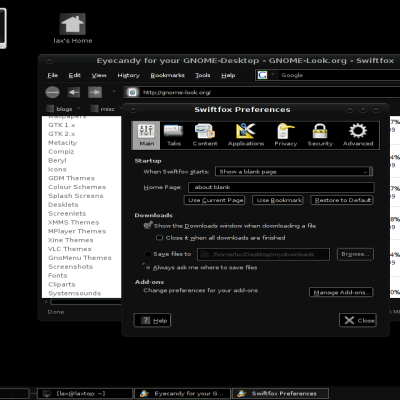Click the Stop button in browser toolbar

point(52,92)
